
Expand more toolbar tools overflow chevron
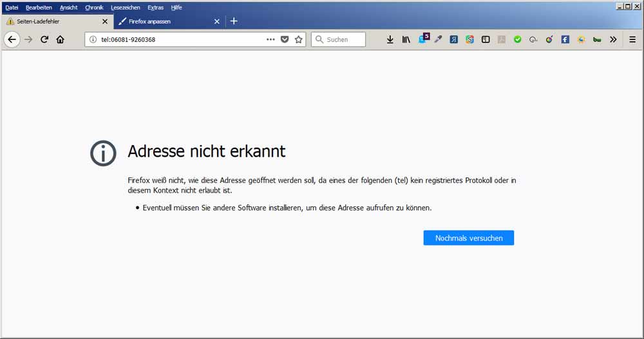point(613,39)
